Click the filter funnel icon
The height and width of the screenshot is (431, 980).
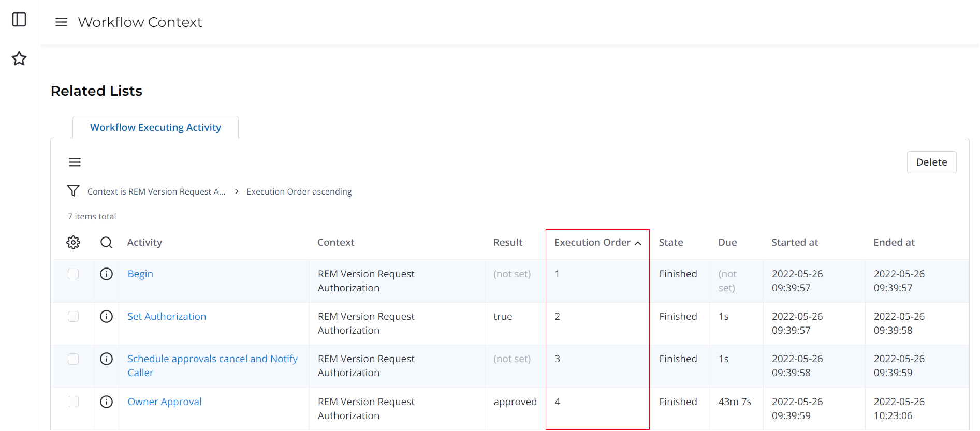(73, 191)
